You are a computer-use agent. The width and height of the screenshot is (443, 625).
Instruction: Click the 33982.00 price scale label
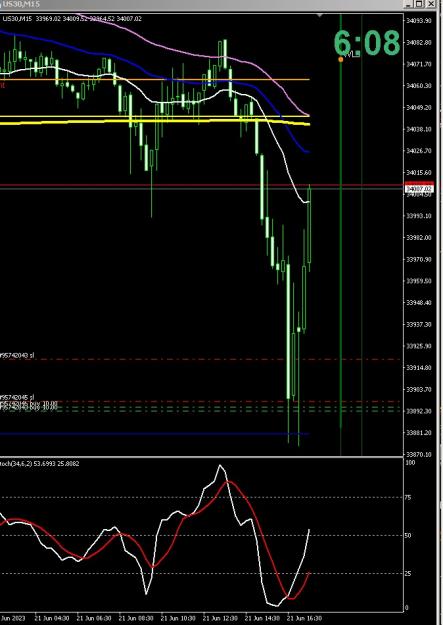418,238
